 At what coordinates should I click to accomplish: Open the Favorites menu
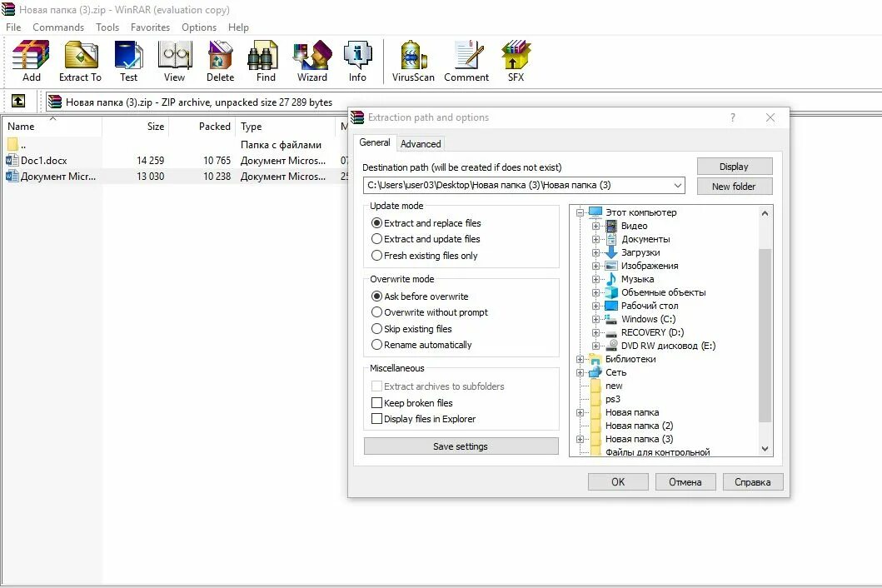[x=150, y=27]
